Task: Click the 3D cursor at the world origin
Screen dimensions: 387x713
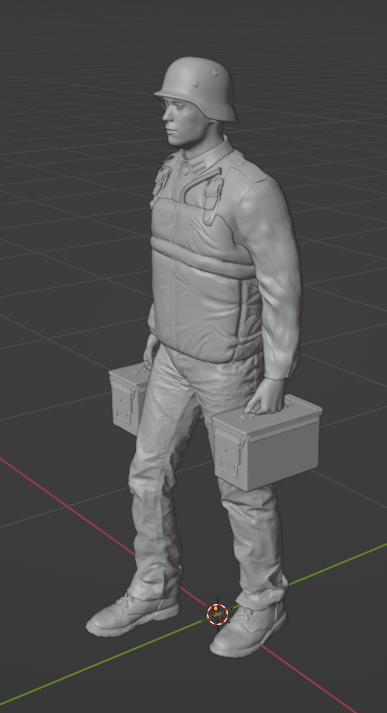Action: 217,614
